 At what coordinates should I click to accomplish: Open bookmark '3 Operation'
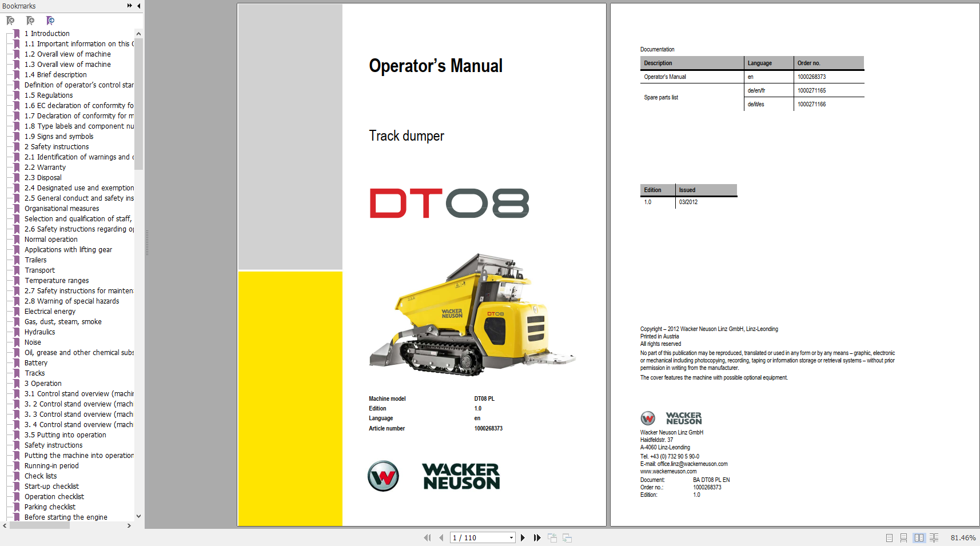[43, 384]
